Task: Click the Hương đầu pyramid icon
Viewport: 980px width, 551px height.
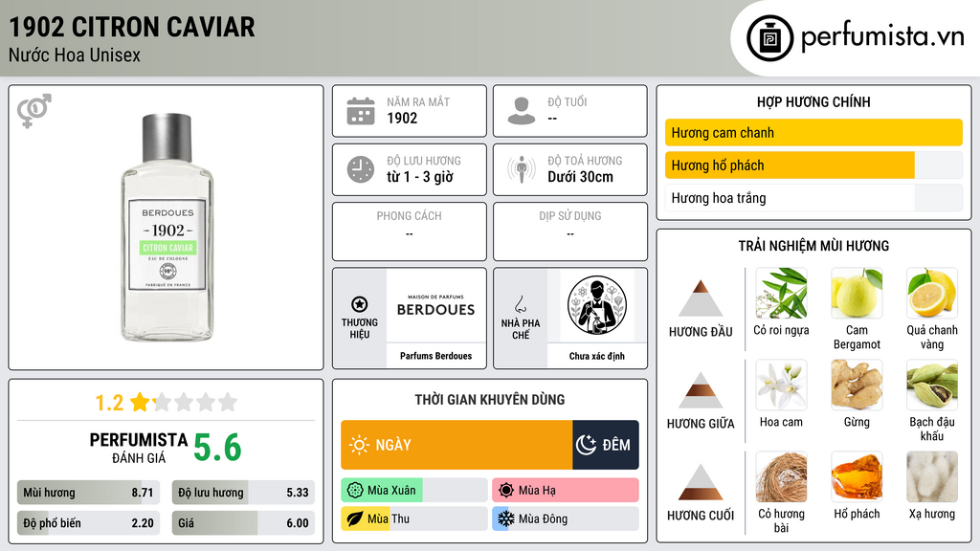Action: 701,298
